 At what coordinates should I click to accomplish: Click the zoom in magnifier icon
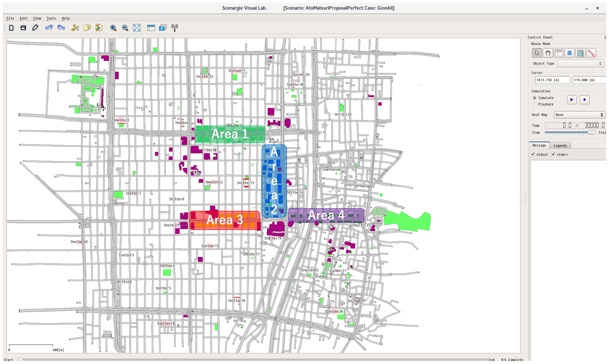click(x=113, y=28)
